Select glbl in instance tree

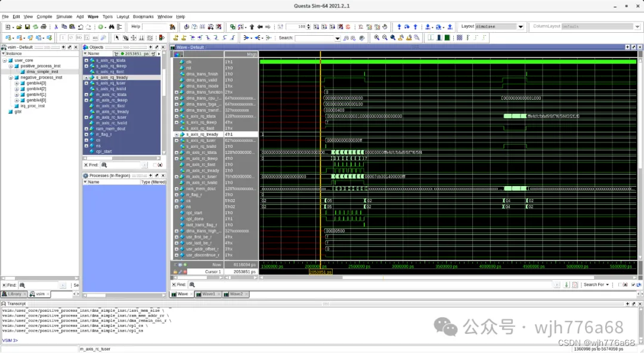[18, 112]
